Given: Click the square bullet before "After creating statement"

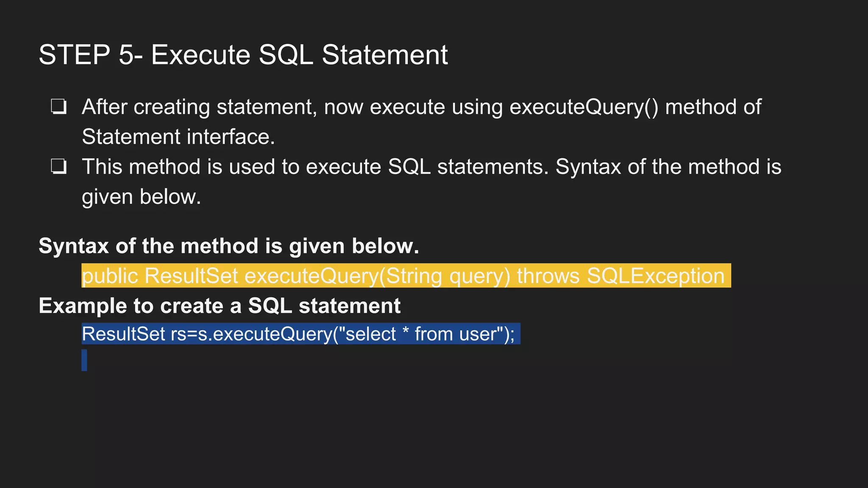Looking at the screenshot, I should 58,107.
